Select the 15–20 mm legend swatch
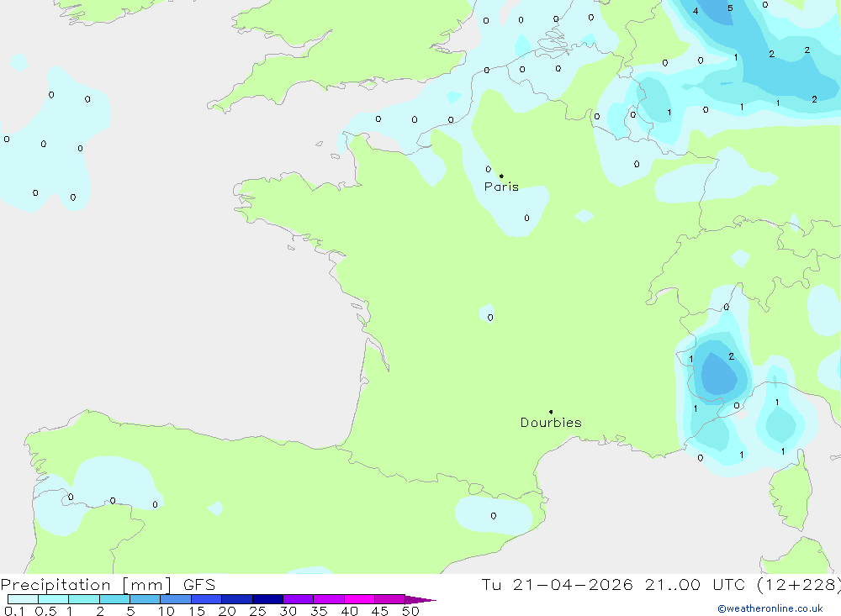This screenshot has width=841, height=616. click(206, 599)
